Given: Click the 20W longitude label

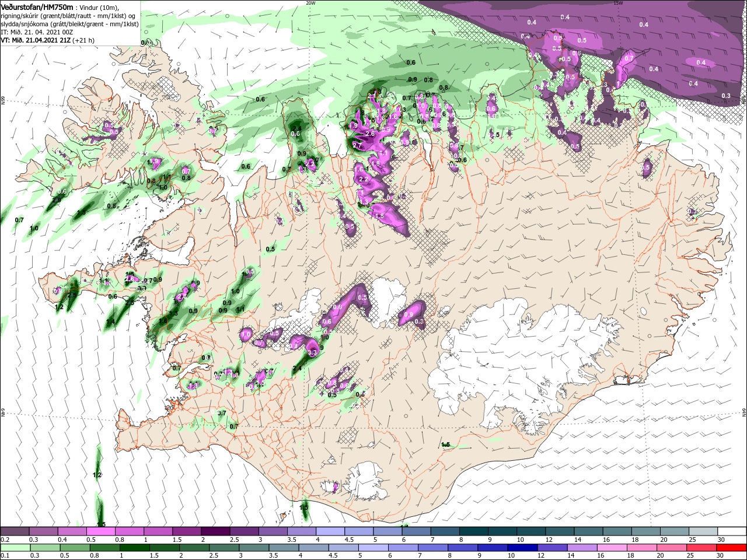Looking at the screenshot, I should point(310,2).
